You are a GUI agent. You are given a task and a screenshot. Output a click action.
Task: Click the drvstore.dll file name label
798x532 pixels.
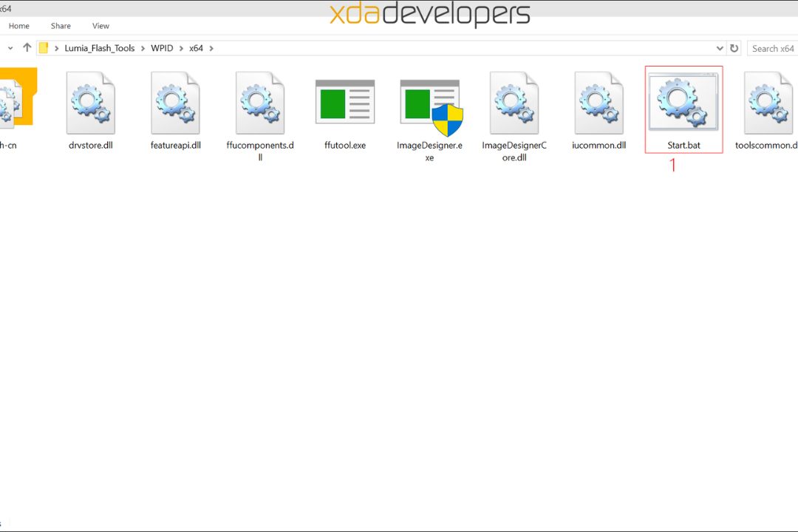(91, 145)
